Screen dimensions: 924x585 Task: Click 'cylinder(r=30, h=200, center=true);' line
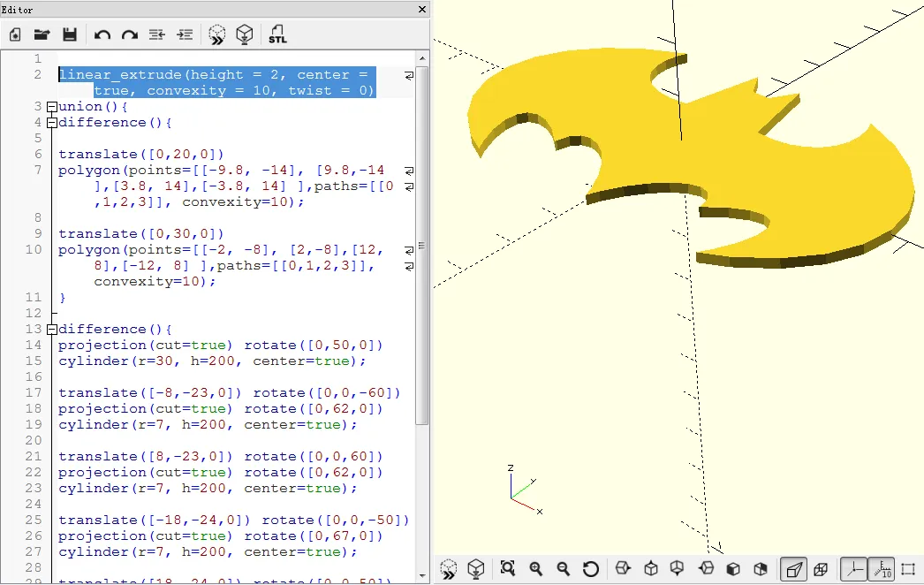(x=211, y=361)
